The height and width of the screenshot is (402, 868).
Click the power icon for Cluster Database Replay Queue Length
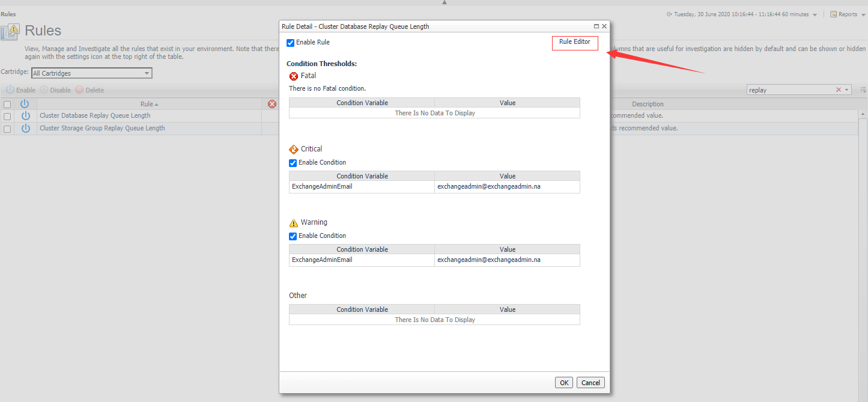tap(25, 115)
